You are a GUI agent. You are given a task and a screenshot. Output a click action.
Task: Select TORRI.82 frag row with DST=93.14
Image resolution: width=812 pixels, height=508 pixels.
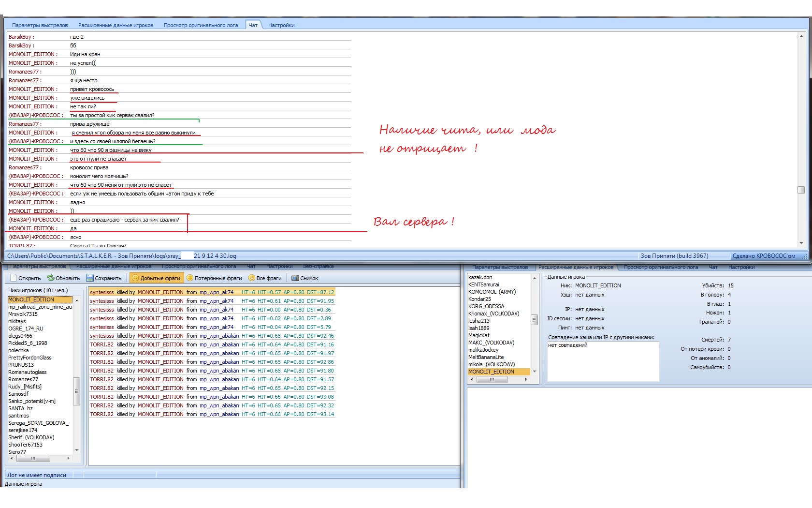point(212,414)
